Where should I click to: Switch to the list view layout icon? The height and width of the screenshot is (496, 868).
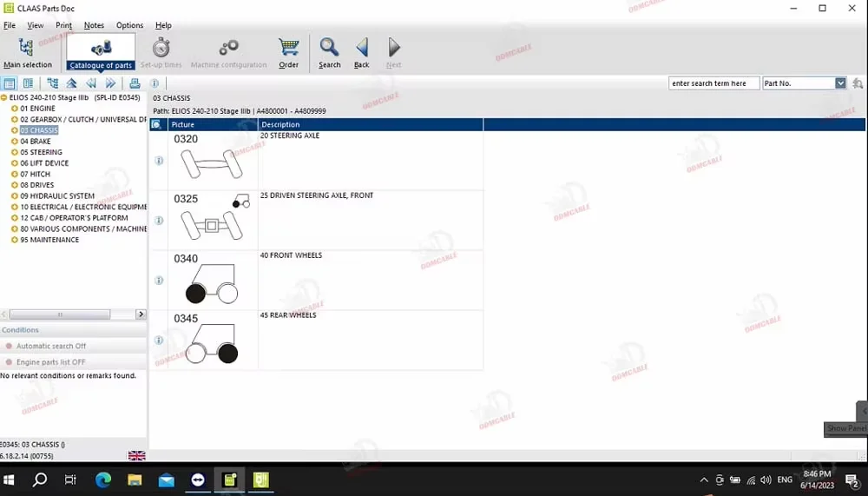point(10,83)
